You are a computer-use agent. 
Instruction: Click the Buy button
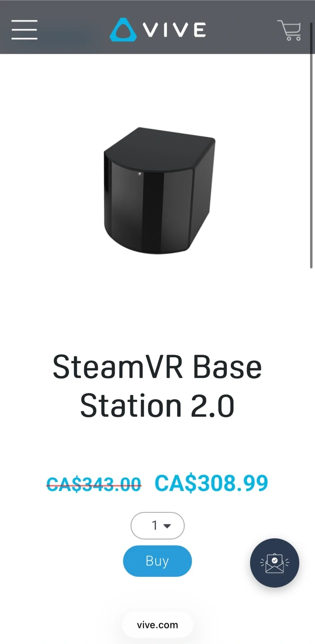pos(157,561)
